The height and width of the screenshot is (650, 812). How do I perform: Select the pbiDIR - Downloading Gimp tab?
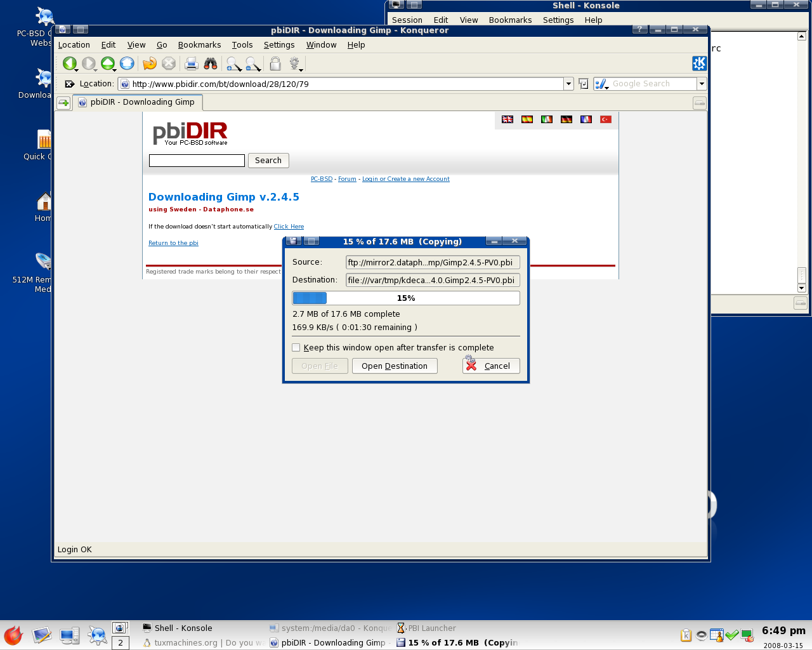(138, 102)
